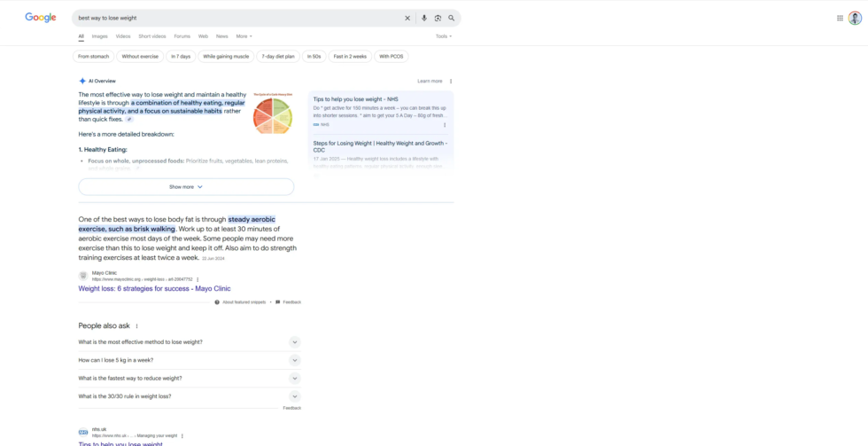Select the Fast in 2 weeks chip
The height and width of the screenshot is (446, 868).
point(350,57)
